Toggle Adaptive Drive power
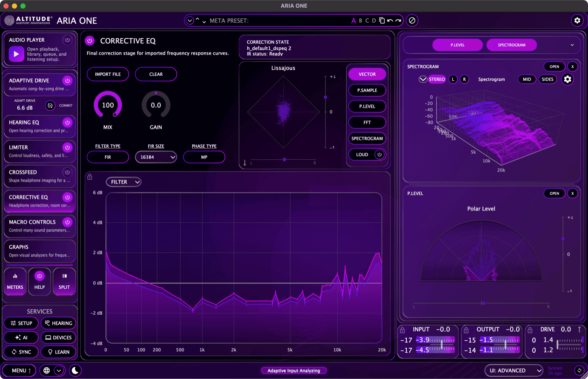 [x=67, y=80]
